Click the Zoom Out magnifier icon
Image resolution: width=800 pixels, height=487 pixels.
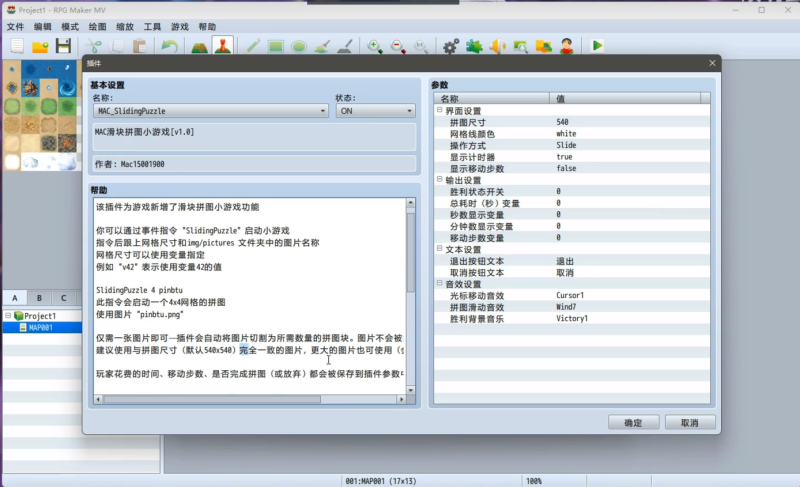pos(398,46)
